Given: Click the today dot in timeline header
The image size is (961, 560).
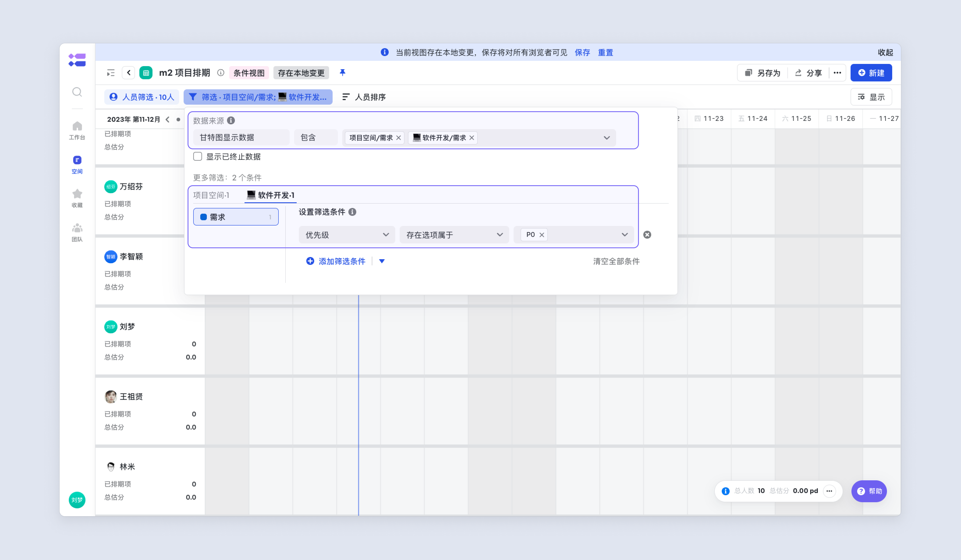Looking at the screenshot, I should tap(178, 119).
